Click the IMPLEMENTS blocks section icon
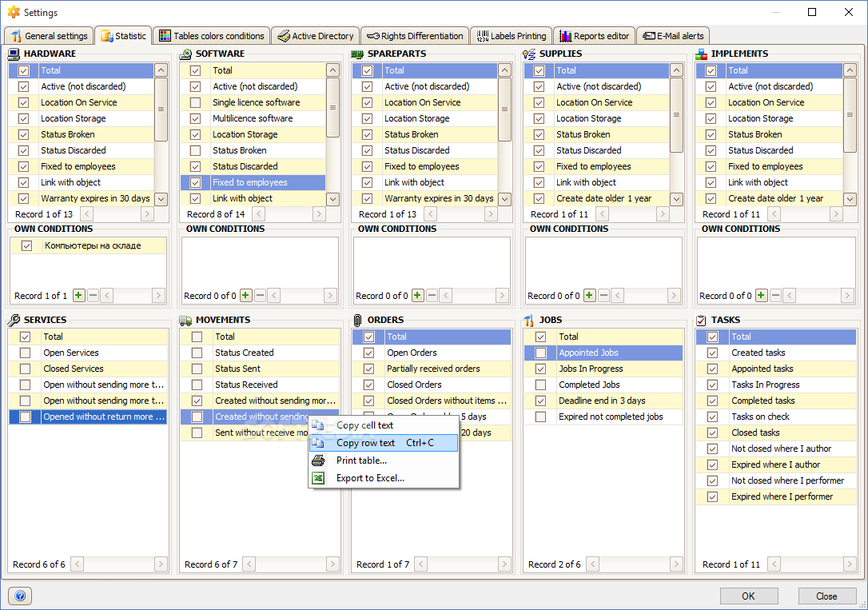Viewport: 868px width, 610px height. click(702, 54)
